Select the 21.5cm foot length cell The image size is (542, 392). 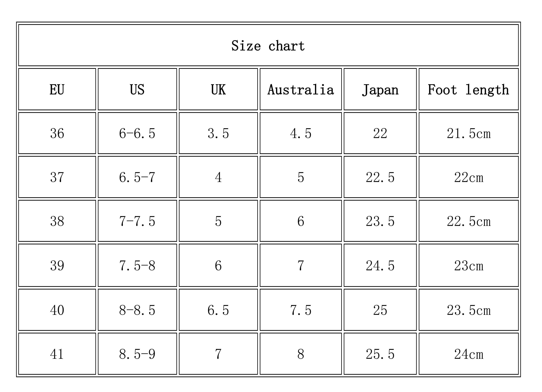click(x=468, y=133)
